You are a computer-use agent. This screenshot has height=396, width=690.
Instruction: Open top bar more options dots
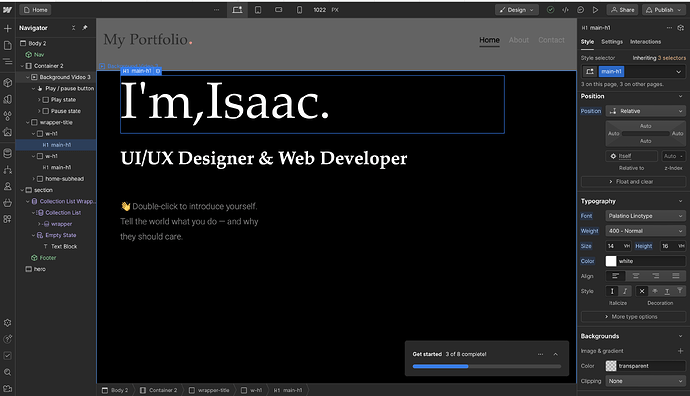(217, 10)
